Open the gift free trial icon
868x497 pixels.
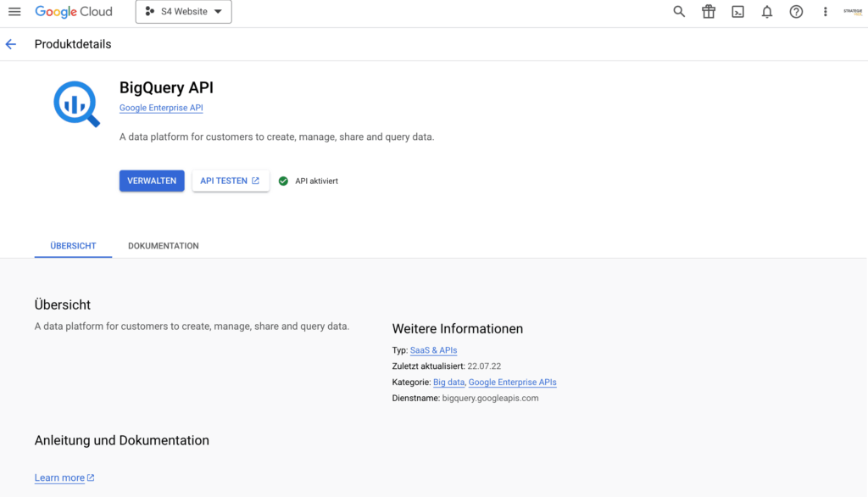pyautogui.click(x=709, y=12)
